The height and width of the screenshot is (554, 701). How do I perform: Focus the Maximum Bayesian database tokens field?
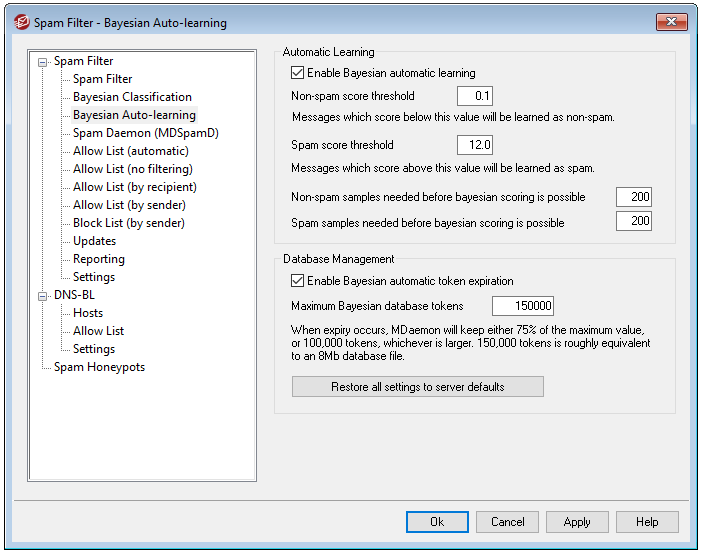tap(523, 306)
